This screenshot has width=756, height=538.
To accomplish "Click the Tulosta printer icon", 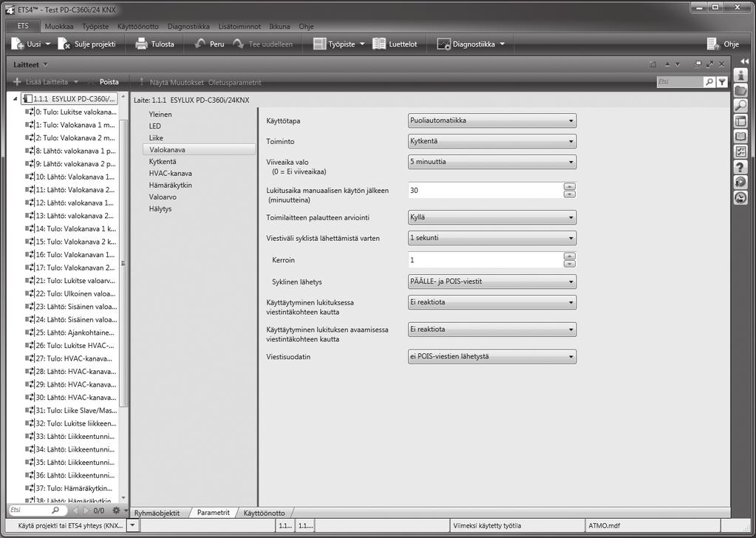I will [x=141, y=44].
